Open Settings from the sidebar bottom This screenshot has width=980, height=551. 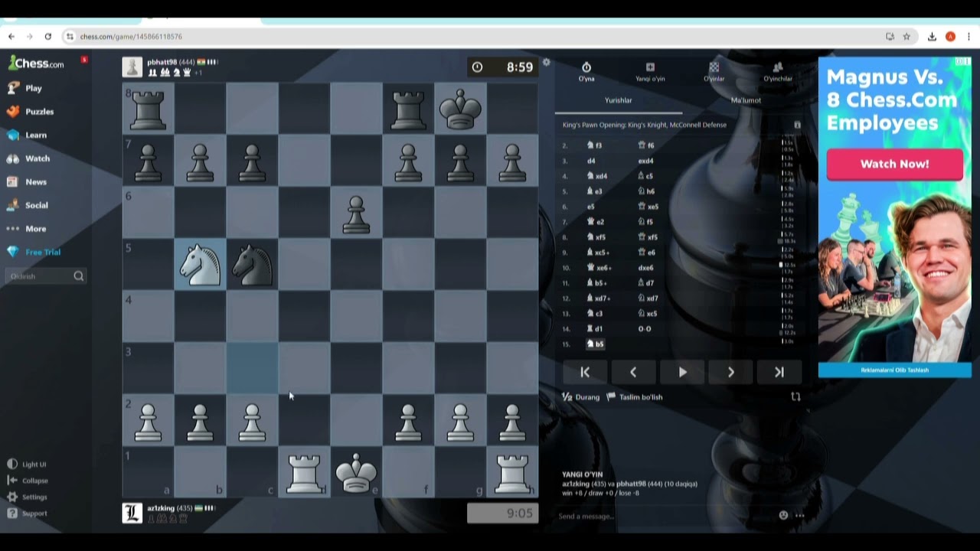28,497
